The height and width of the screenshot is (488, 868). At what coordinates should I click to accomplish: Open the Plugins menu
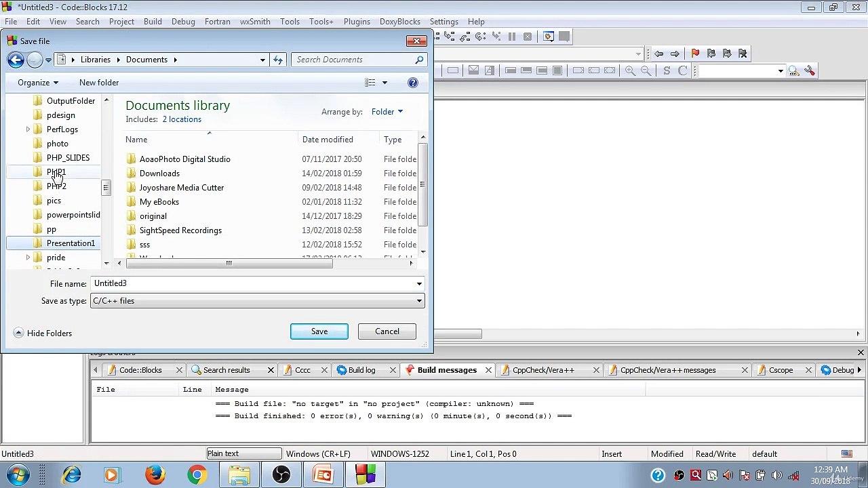(357, 22)
